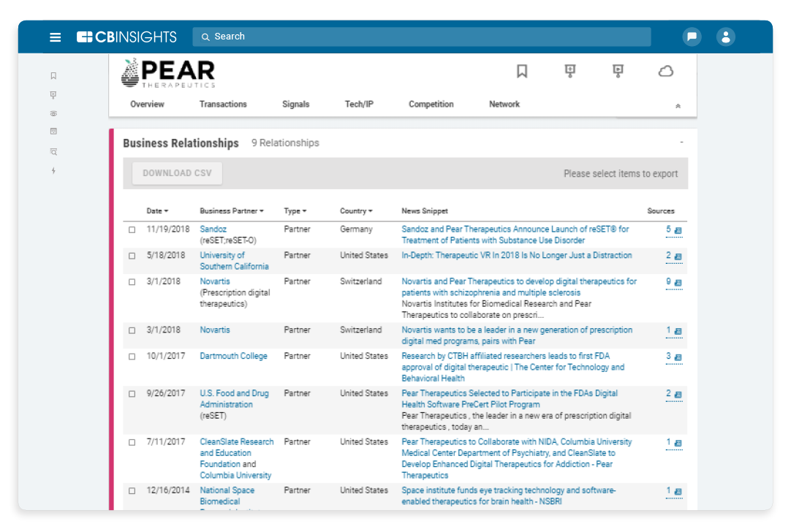Click into the Search field
The width and height of the screenshot is (791, 532).
422,37
